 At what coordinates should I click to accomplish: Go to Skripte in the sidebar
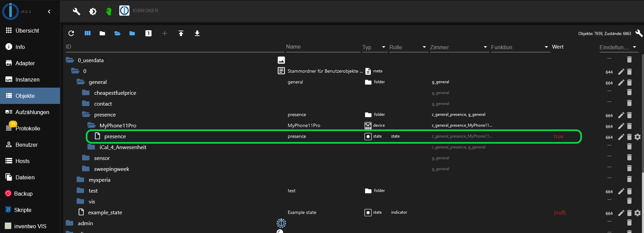click(23, 210)
